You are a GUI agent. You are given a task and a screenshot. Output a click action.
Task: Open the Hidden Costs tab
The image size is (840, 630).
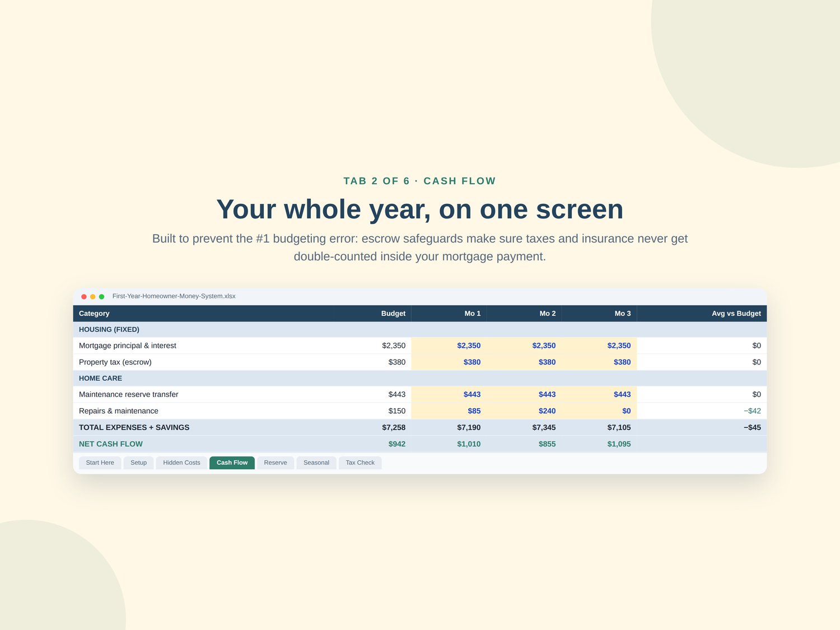[x=181, y=463]
